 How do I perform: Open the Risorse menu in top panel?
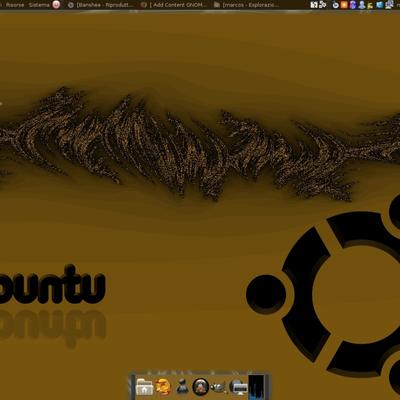click(x=15, y=5)
